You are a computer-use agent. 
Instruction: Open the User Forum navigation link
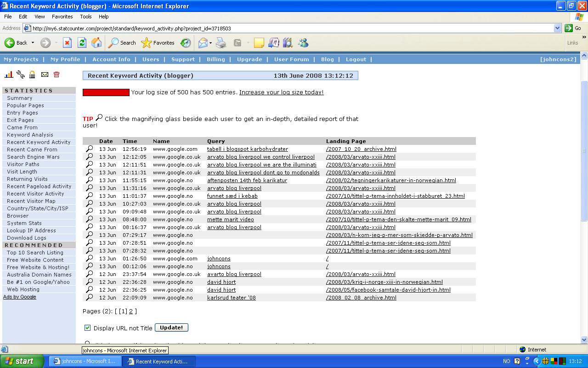[x=292, y=59]
